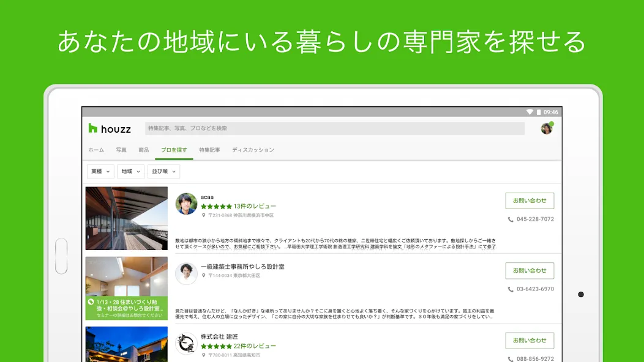This screenshot has height=362, width=644.
Task: Click the houzz logo icon
Action: pyautogui.click(x=93, y=128)
